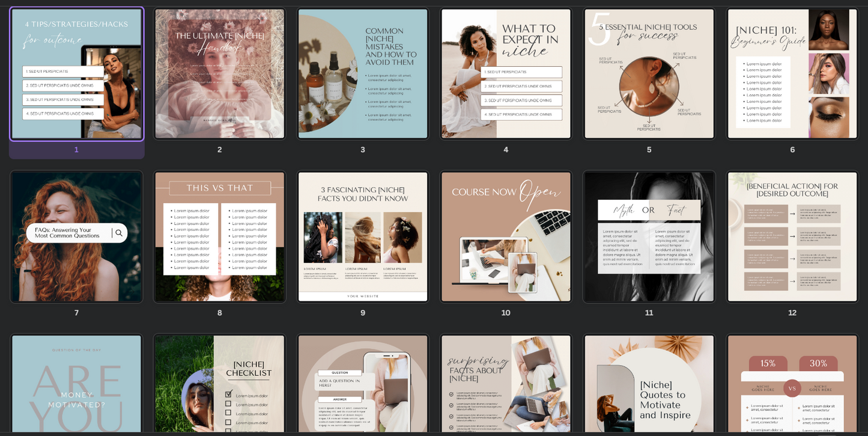Select page 1 '4 Tips/Strategies/Hacks' thumbnail
This screenshot has height=436, width=868.
(x=77, y=74)
